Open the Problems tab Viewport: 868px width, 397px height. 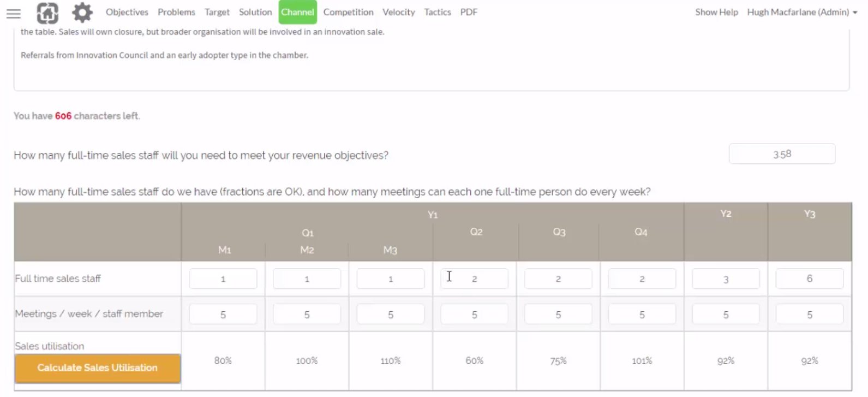[x=176, y=12]
